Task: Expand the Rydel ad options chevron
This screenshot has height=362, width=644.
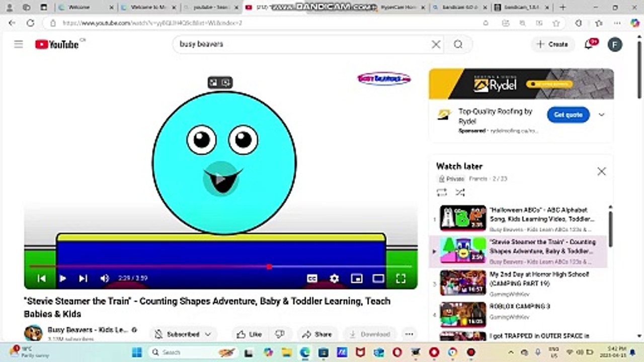Action: [x=601, y=115]
